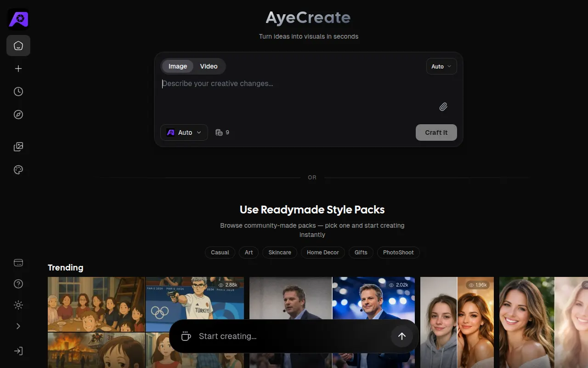Submit with the up arrow button
588x368 pixels.
click(x=402, y=336)
